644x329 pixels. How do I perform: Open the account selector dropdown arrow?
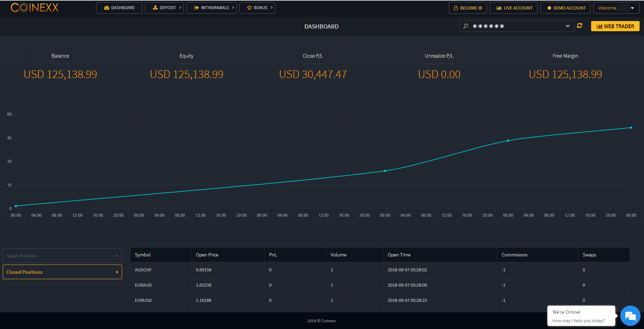tap(568, 26)
